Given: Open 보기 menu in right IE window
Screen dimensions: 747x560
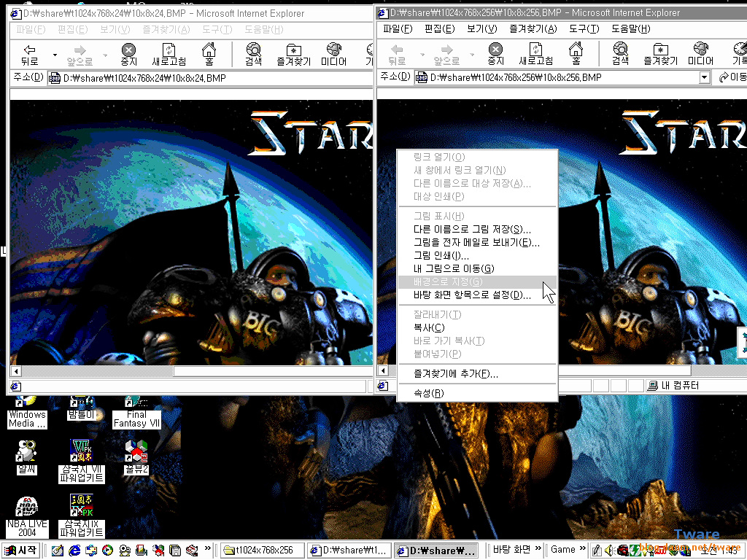Looking at the screenshot, I should pyautogui.click(x=481, y=29).
